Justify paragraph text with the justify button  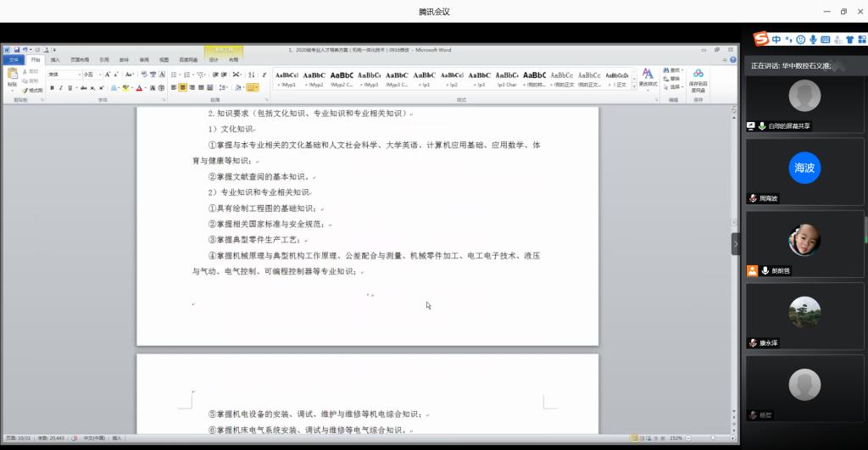[201, 87]
